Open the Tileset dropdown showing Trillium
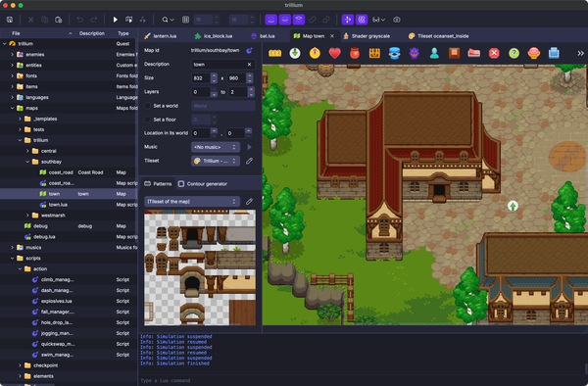The width and height of the screenshot is (588, 386). coord(216,161)
